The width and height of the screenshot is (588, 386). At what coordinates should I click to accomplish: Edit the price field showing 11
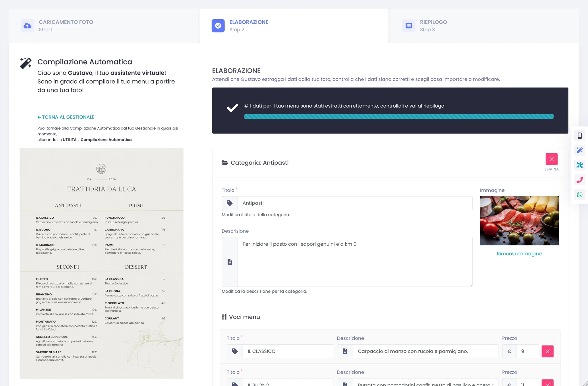click(x=528, y=383)
